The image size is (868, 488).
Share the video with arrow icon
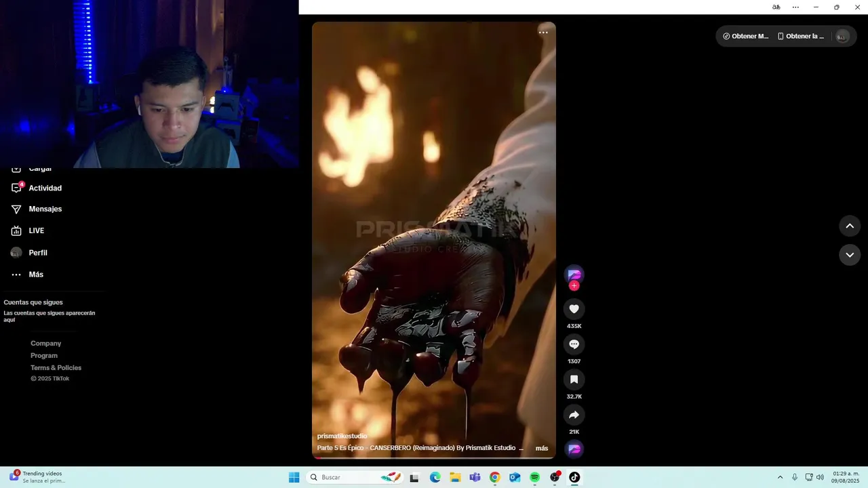[x=574, y=415]
